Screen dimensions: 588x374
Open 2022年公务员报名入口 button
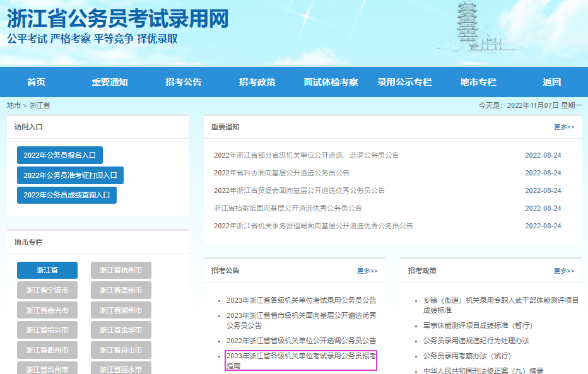pos(60,155)
